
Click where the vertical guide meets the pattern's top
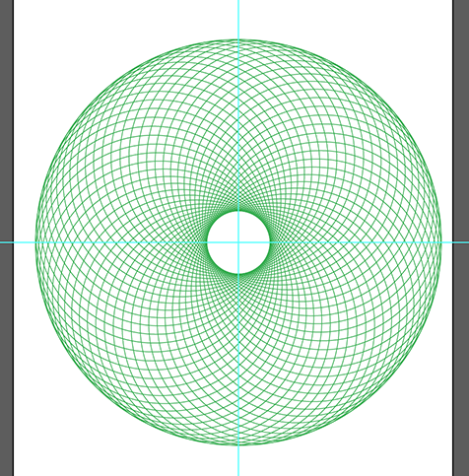(x=238, y=39)
